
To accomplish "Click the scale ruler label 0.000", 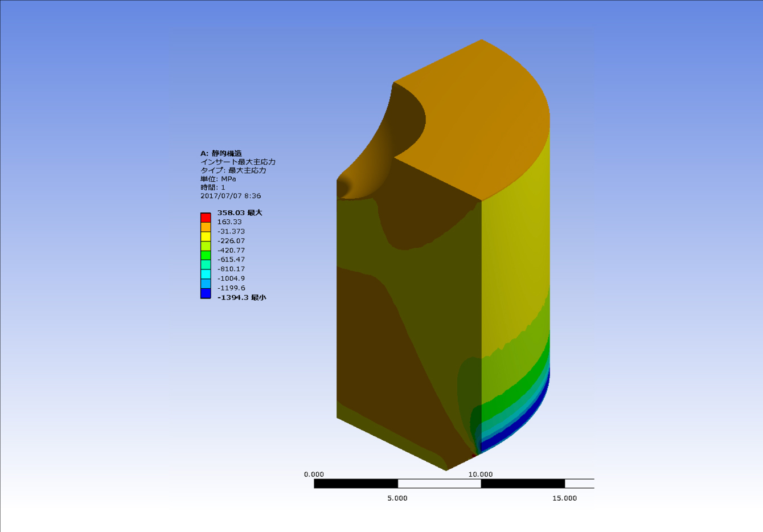I will [x=314, y=474].
